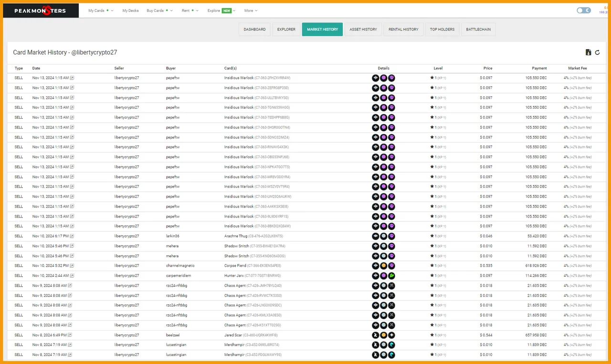Open the Arachne Thug card link
This screenshot has width=611, height=364.
pyautogui.click(x=237, y=236)
